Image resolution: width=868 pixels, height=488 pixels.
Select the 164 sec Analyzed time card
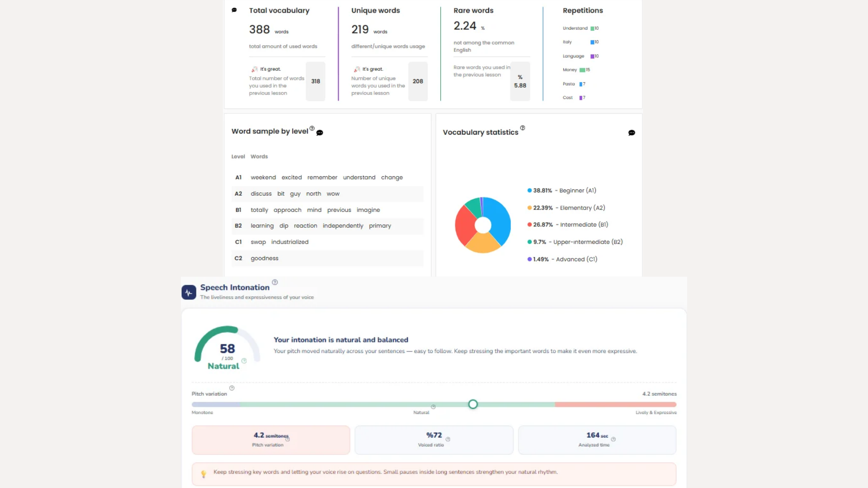597,440
